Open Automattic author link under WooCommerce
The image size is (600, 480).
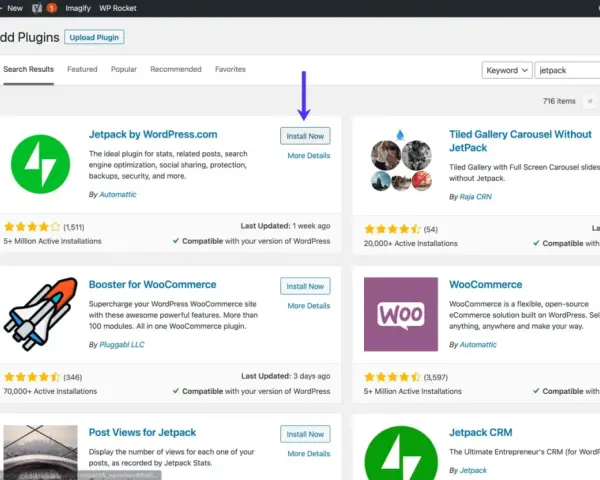tap(478, 344)
